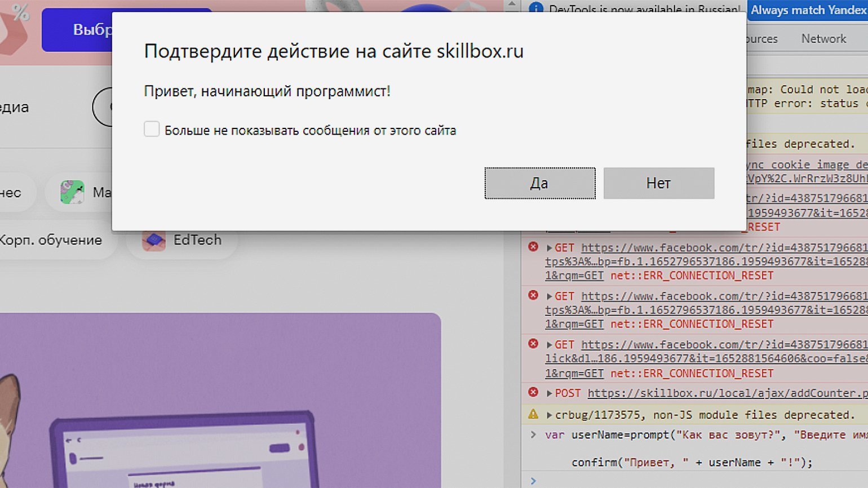Open the skillbox.ru/local/ajax/addCounter link
Viewport: 868px width, 488px height.
(x=727, y=393)
